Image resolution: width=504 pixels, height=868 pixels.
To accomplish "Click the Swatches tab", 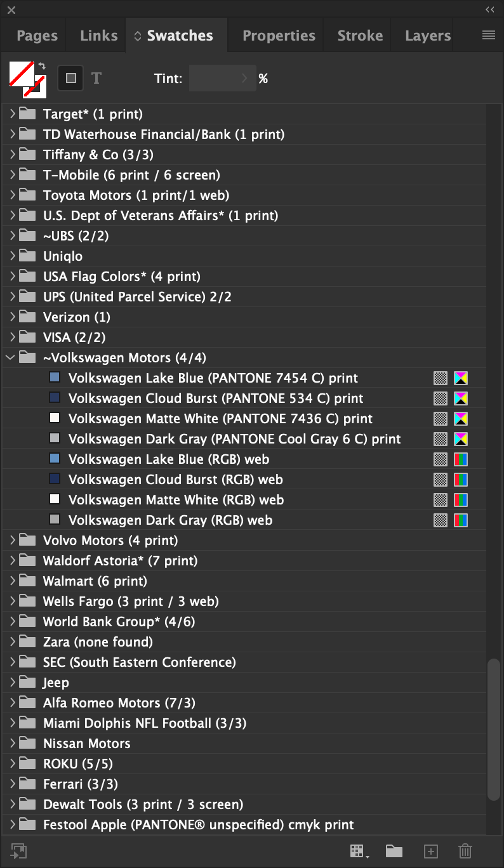I will pos(176,36).
